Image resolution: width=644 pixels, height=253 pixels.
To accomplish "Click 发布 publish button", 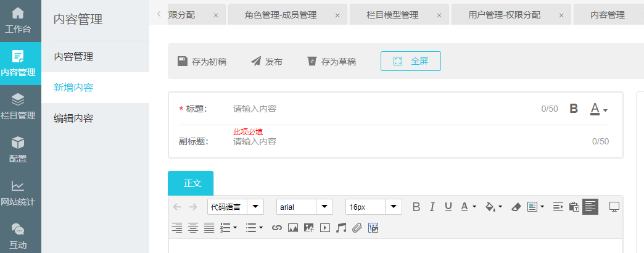I will pyautogui.click(x=266, y=62).
